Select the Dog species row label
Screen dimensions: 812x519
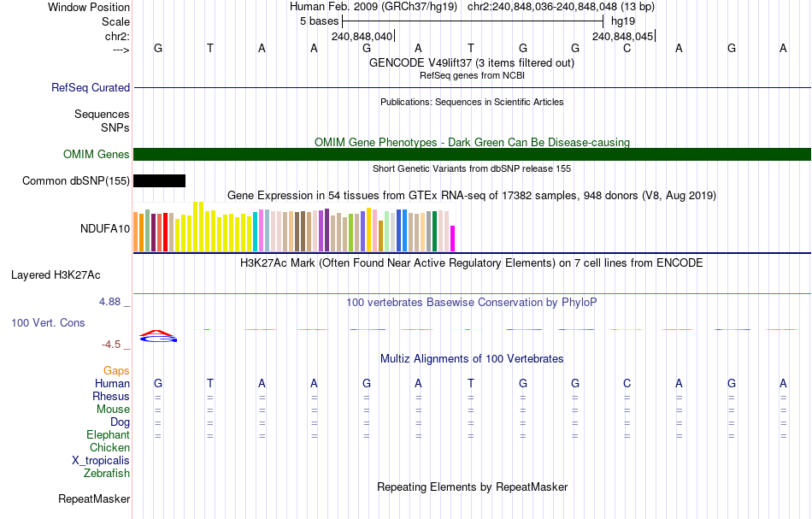[x=121, y=422]
